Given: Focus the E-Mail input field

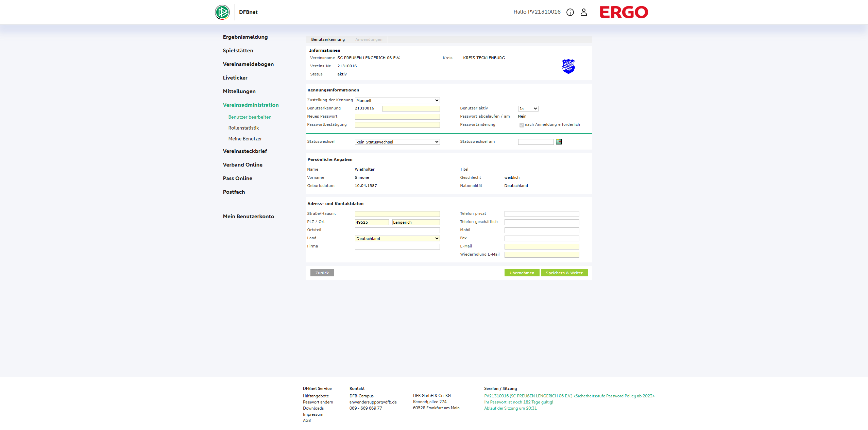Looking at the screenshot, I should pyautogui.click(x=541, y=247).
